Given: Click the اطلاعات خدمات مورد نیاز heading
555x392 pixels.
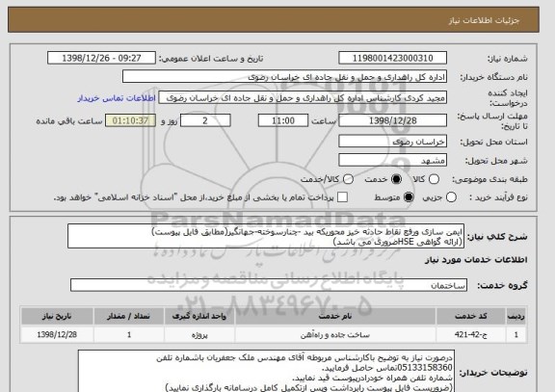Looking at the screenshot, I should coord(476,260).
